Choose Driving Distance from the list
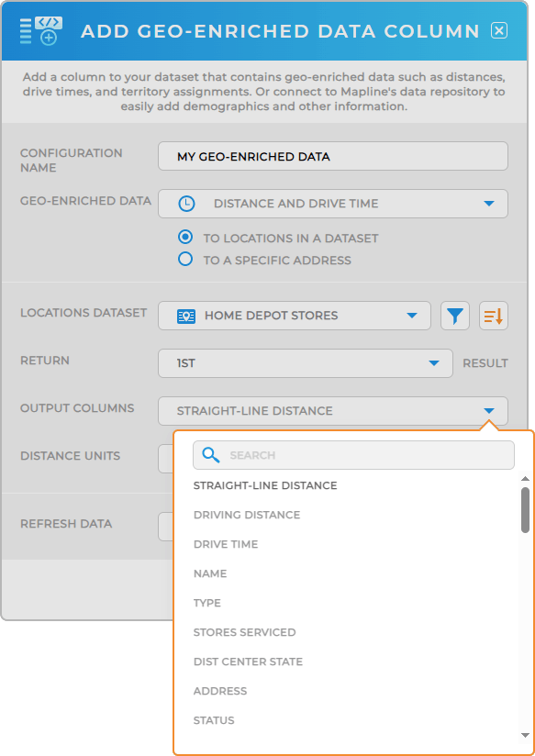Image resolution: width=535 pixels, height=756 pixels. pyautogui.click(x=247, y=515)
